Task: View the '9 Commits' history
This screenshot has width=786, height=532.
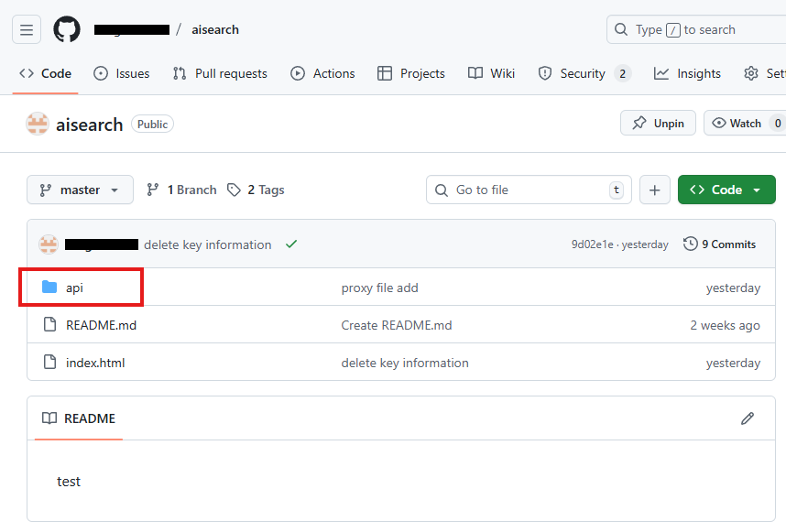Action: pos(719,244)
